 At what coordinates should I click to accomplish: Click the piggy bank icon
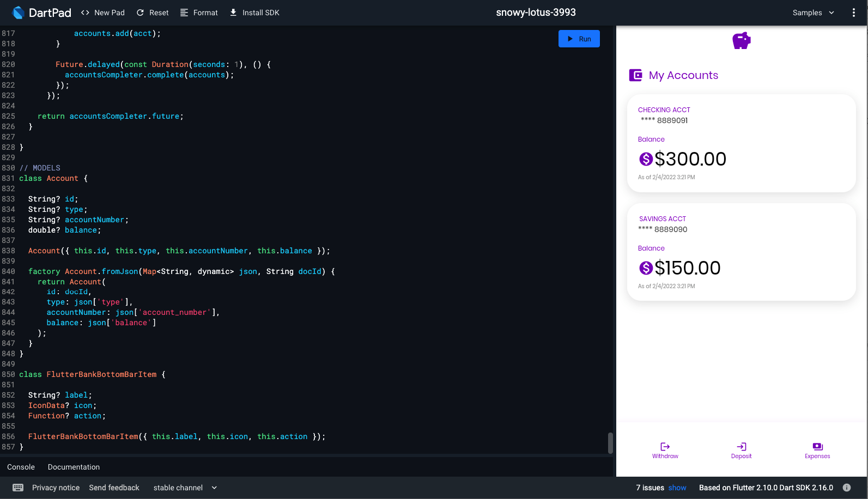(742, 40)
